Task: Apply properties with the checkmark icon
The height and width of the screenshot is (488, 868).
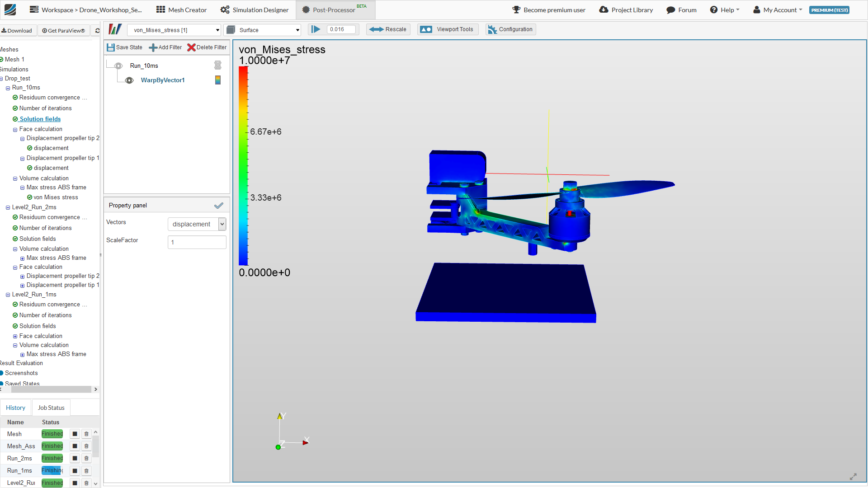Action: pos(219,206)
